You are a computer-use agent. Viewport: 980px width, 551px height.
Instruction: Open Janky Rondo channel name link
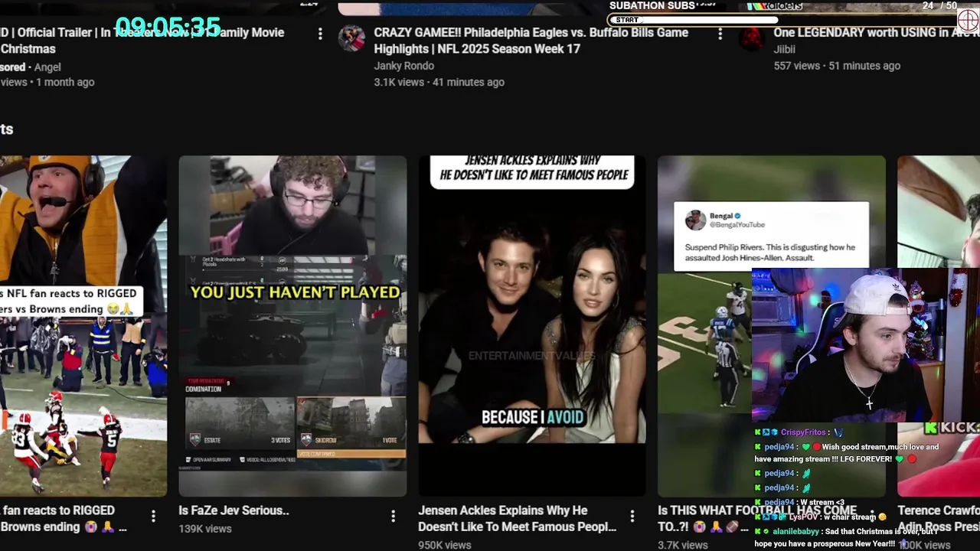[x=403, y=66]
